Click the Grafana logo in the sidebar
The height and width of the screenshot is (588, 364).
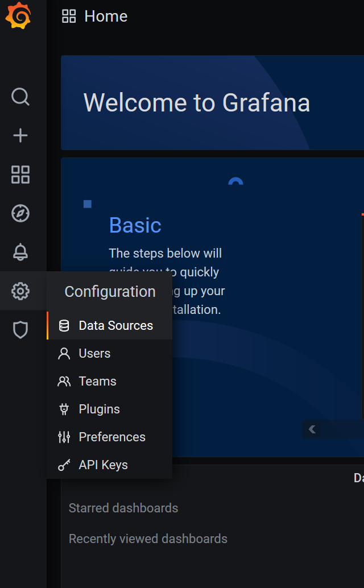18,15
